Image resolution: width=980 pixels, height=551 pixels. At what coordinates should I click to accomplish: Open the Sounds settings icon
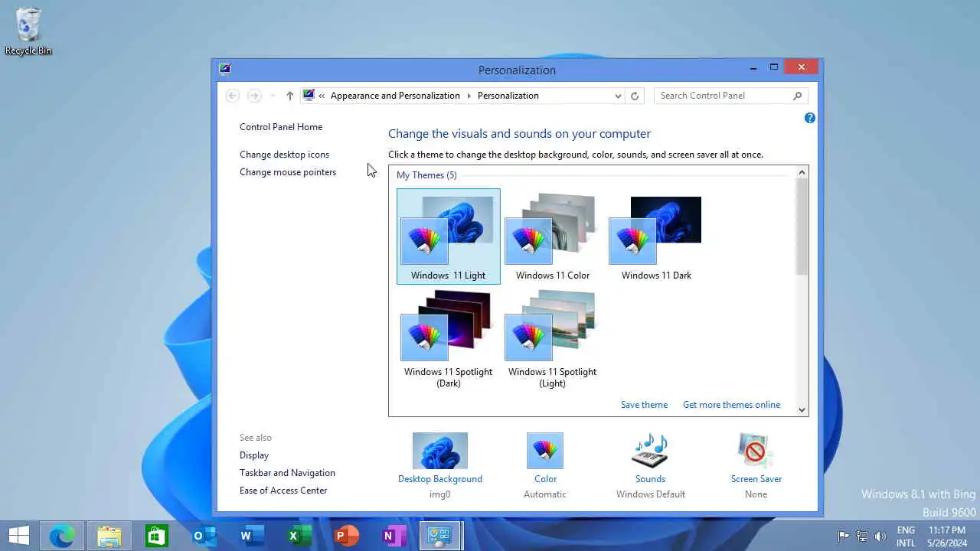tap(650, 451)
